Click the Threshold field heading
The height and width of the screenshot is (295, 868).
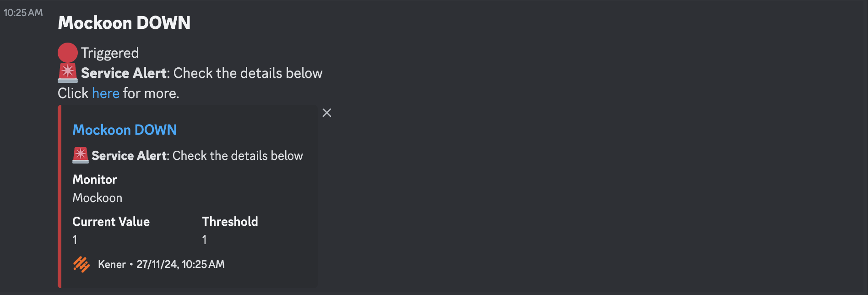point(230,221)
